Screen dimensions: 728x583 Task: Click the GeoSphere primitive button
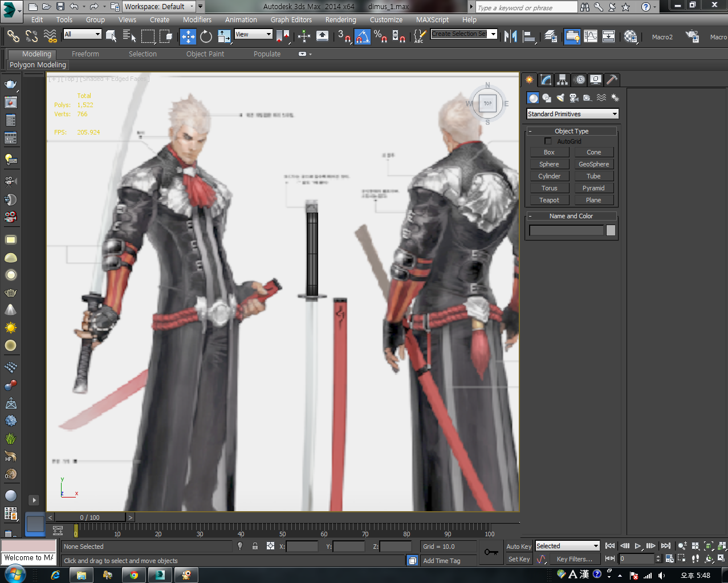593,164
